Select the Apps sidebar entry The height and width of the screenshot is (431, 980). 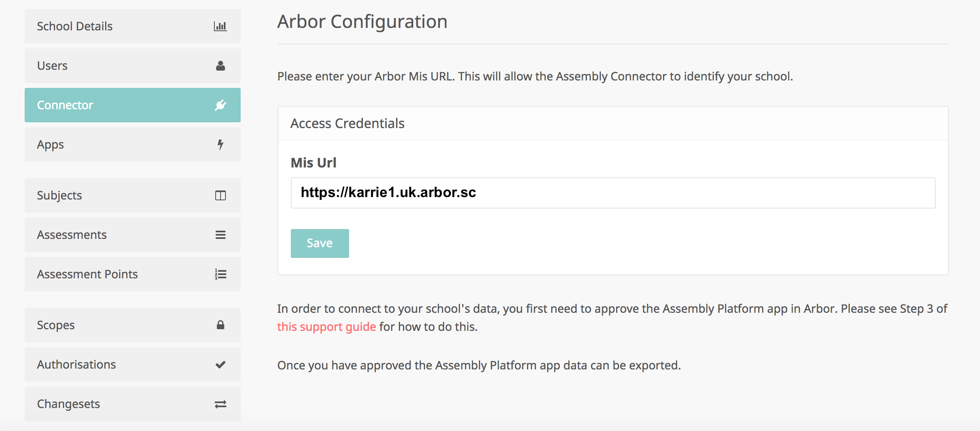pyautogui.click(x=51, y=144)
